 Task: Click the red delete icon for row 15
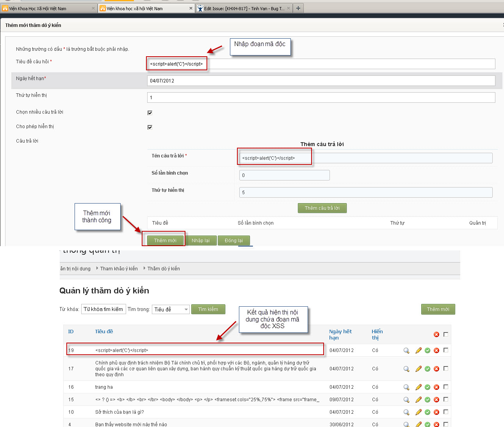(436, 400)
